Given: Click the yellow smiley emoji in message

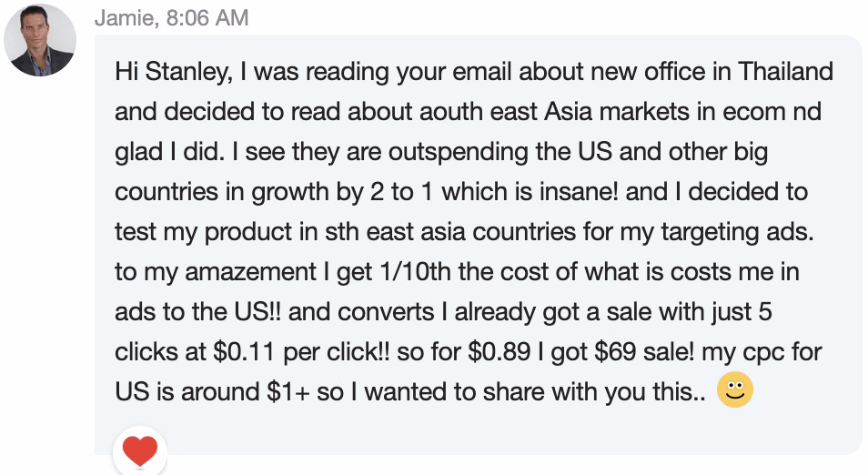Looking at the screenshot, I should [x=734, y=389].
